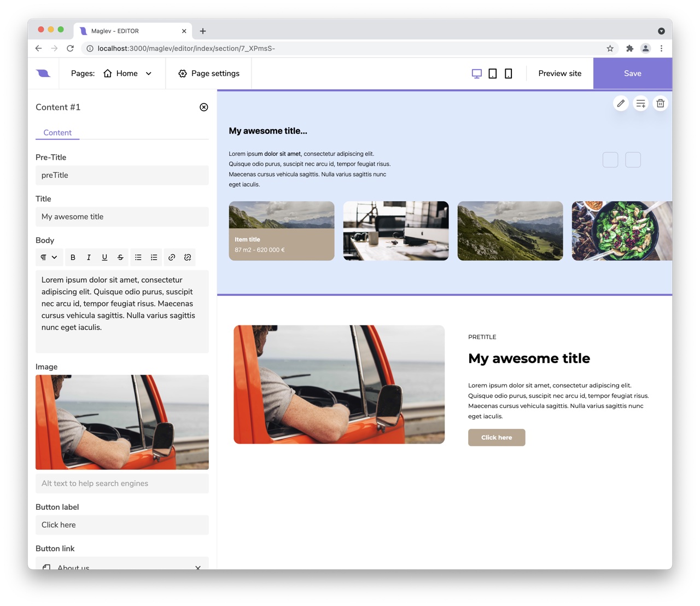Insert bullet list
The height and width of the screenshot is (606, 700).
click(x=138, y=257)
